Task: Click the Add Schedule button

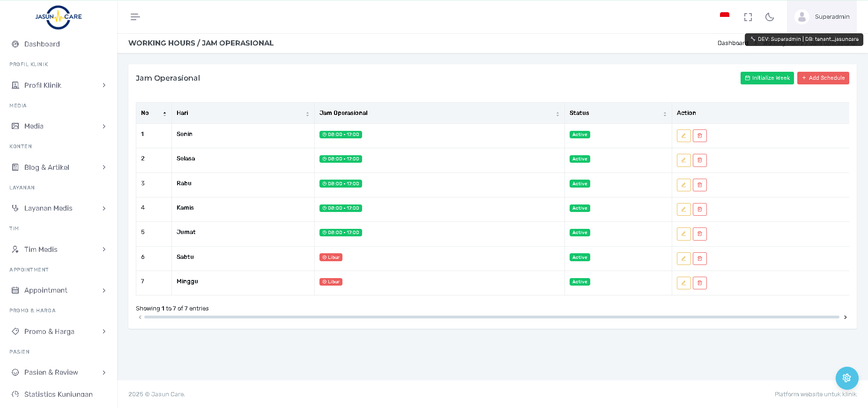Action: coord(823,78)
